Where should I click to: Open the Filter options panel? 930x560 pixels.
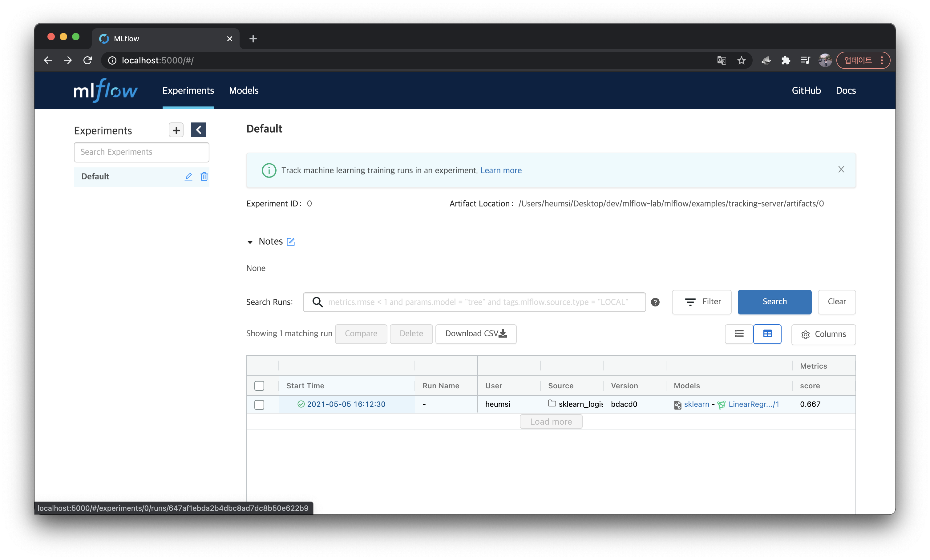pos(701,302)
